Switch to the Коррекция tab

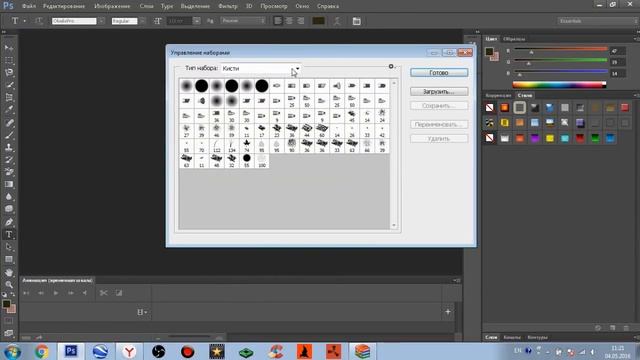[498, 95]
